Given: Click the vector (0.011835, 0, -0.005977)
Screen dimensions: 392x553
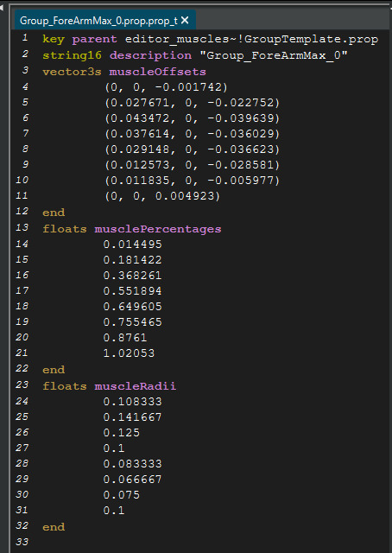Looking at the screenshot, I should [193, 181].
